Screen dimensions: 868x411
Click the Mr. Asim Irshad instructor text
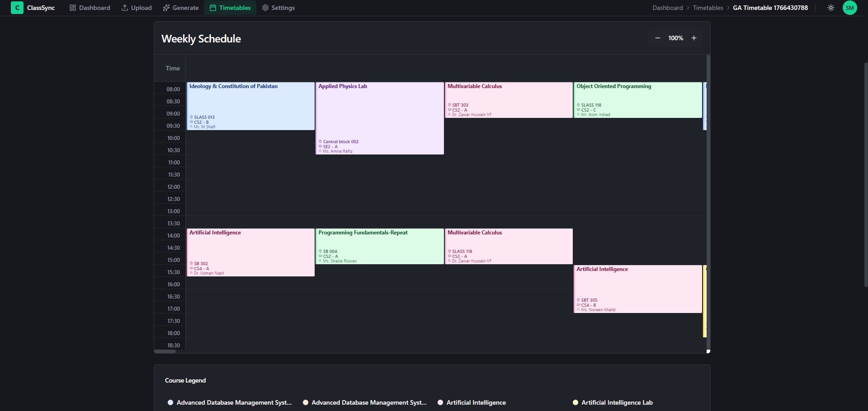click(595, 115)
